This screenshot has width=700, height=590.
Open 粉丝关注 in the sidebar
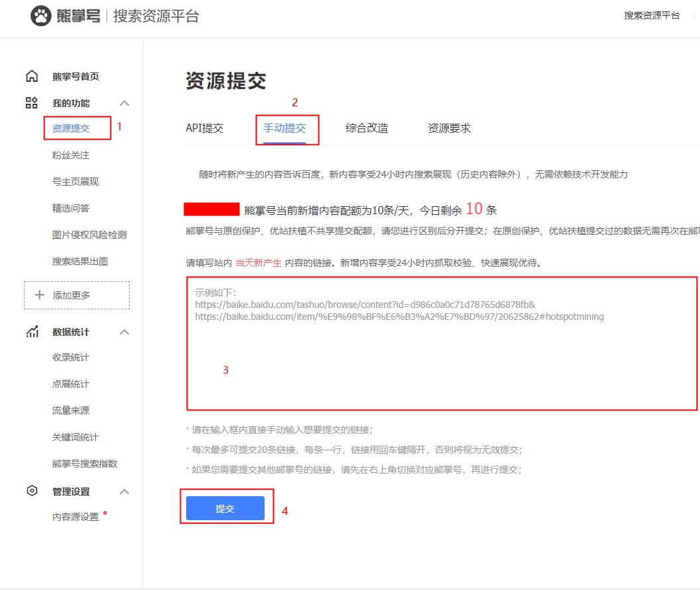70,155
